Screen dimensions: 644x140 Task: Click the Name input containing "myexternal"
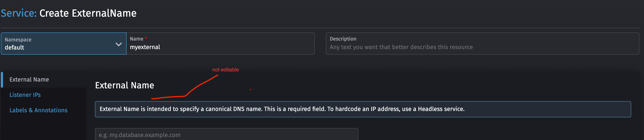click(x=220, y=47)
